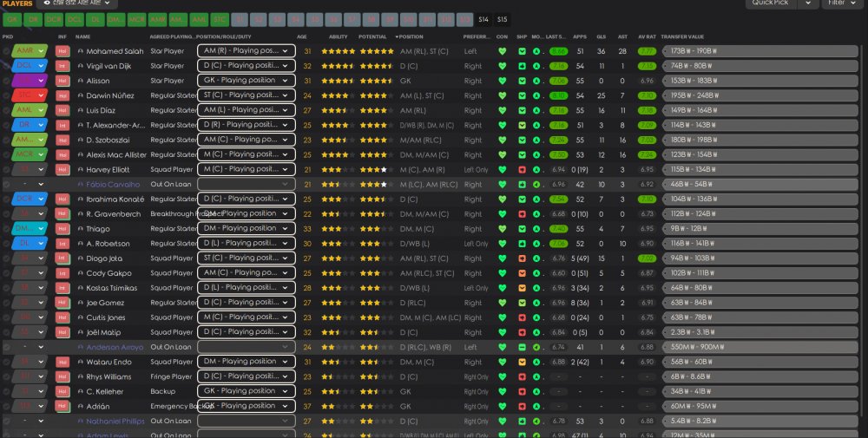Click the red sharpness icon for Harvey Elliott
Image resolution: width=868 pixels, height=438 pixels.
tap(522, 170)
